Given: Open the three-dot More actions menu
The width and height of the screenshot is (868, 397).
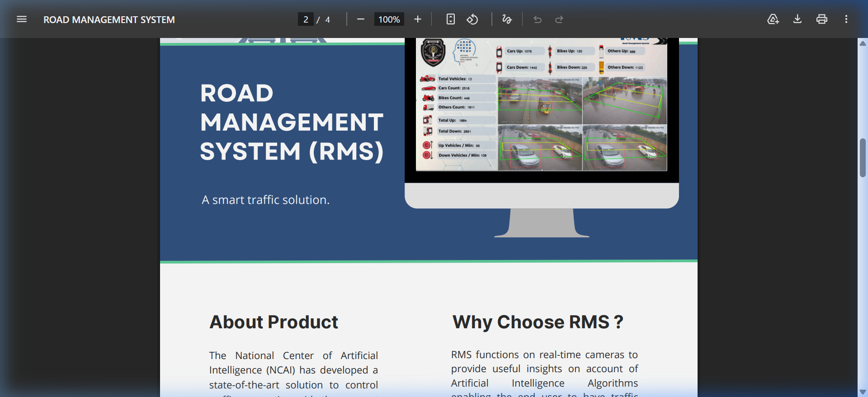Looking at the screenshot, I should 846,19.
